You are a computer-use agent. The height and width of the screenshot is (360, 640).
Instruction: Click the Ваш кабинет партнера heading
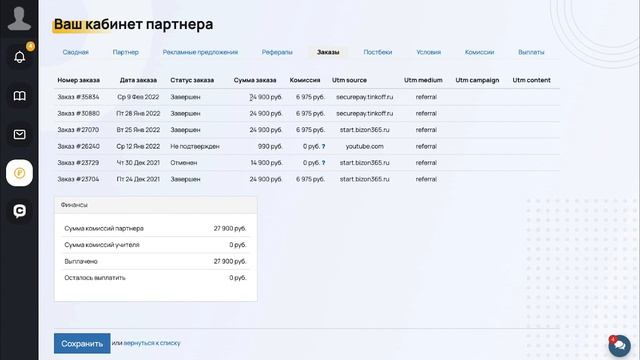[x=133, y=24]
